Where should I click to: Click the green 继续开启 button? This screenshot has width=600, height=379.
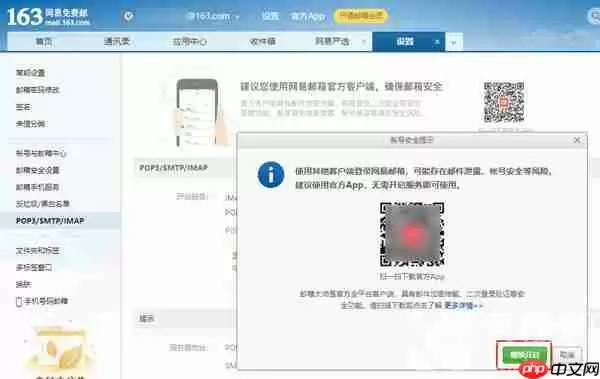tap(524, 355)
